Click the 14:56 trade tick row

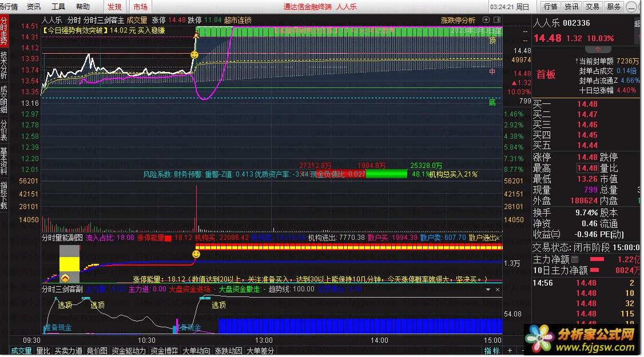[x=587, y=283]
